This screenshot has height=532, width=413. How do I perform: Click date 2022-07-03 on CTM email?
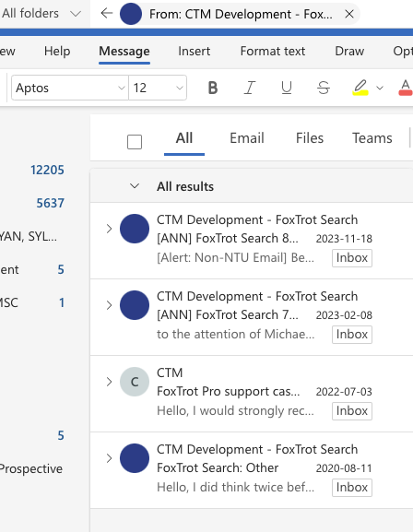(x=344, y=392)
